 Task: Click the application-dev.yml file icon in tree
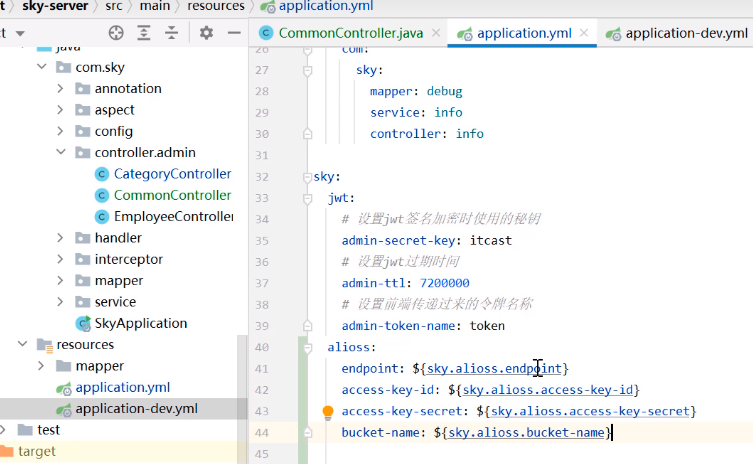click(64, 409)
